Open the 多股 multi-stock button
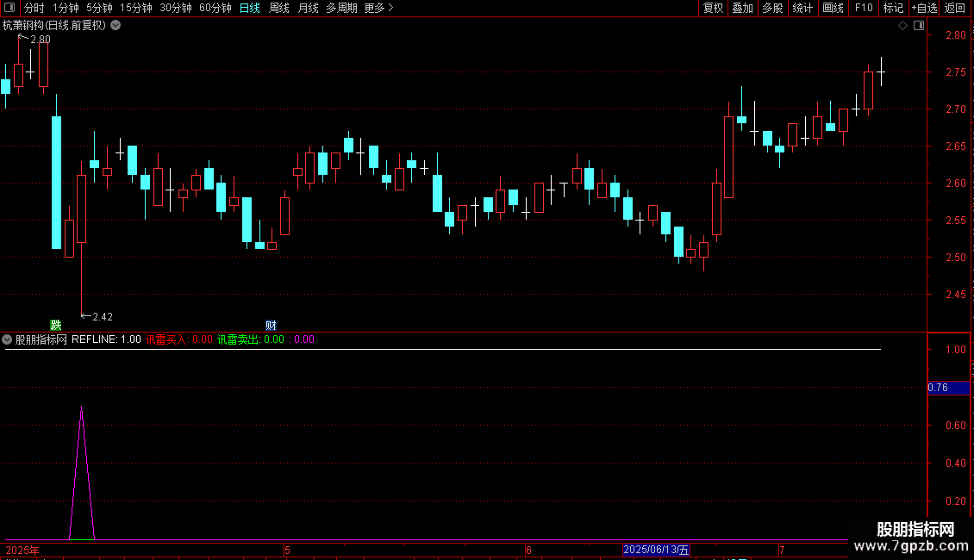974x560 pixels. pos(772,8)
